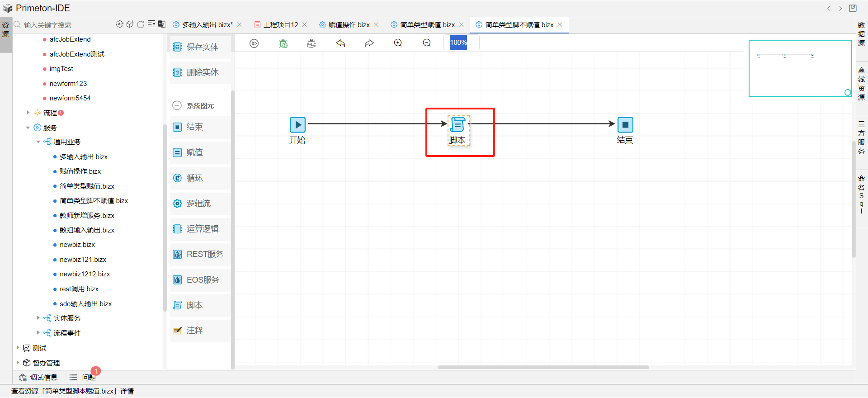Switch to the 赋值操作.bizx tab
The height and width of the screenshot is (398, 868).
coord(349,25)
